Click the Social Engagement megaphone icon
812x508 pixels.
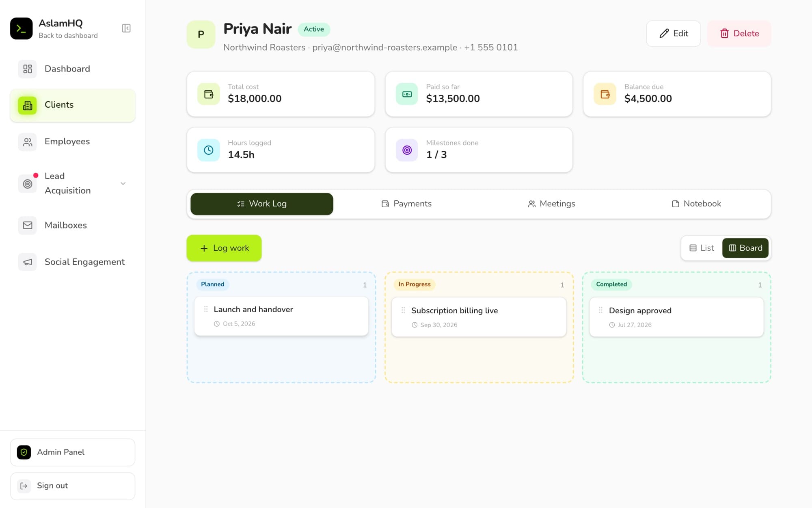pos(28,262)
